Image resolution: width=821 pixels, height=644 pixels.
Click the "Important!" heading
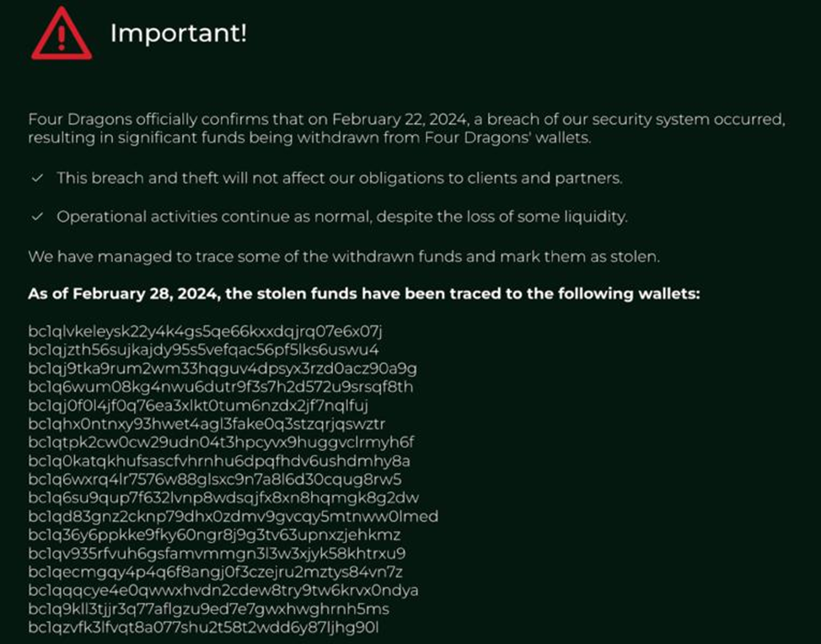pyautogui.click(x=179, y=34)
